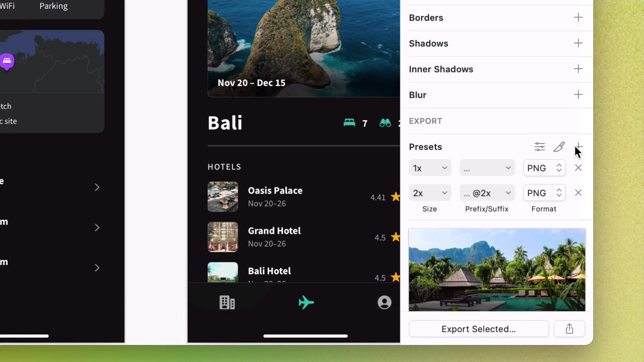Add a new Inner Shadows style
Screen dimensions: 644x362
(x=578, y=69)
